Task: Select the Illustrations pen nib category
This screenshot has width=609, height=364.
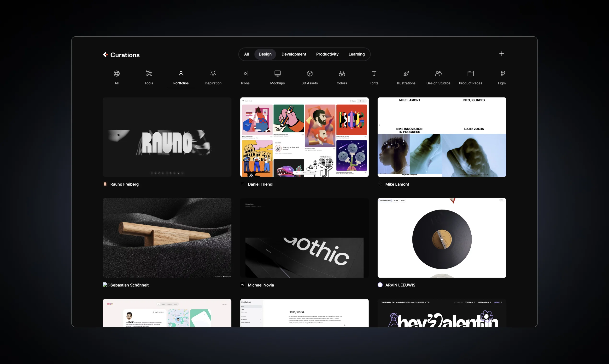Action: click(406, 74)
